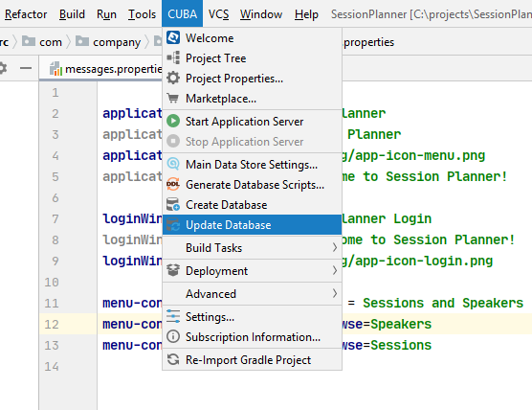Click Re-Import Gradle Project
Screen dimensions: 532x410
[252, 360]
